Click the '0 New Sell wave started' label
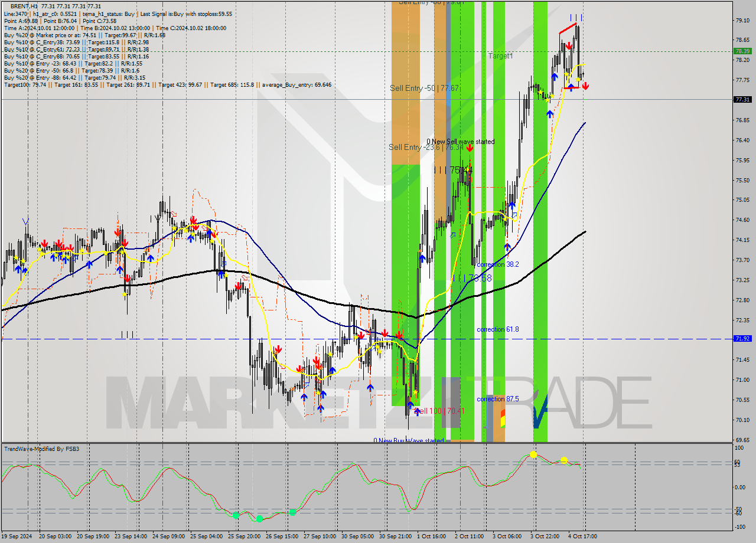The width and height of the screenshot is (756, 543). click(x=461, y=142)
